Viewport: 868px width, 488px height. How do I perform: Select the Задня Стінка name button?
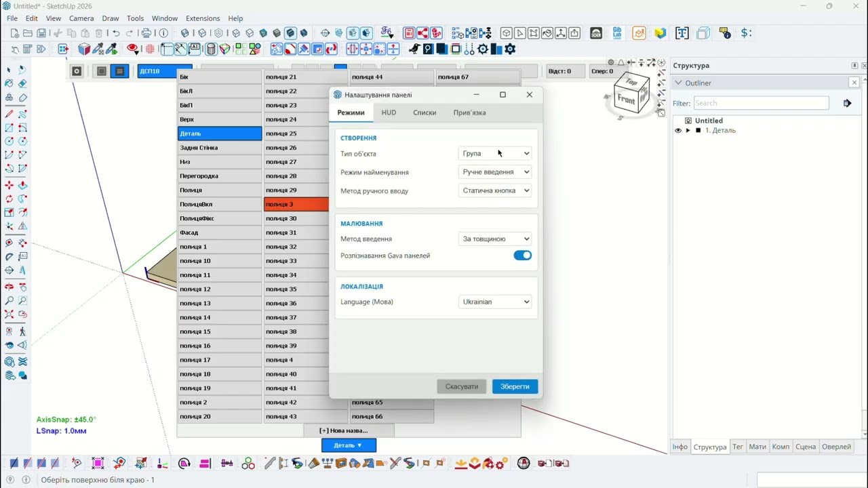coord(220,148)
